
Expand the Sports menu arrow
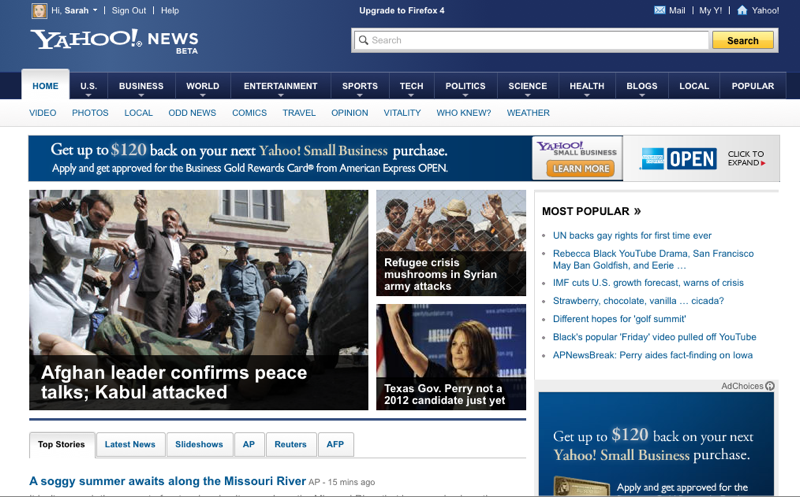click(360, 95)
